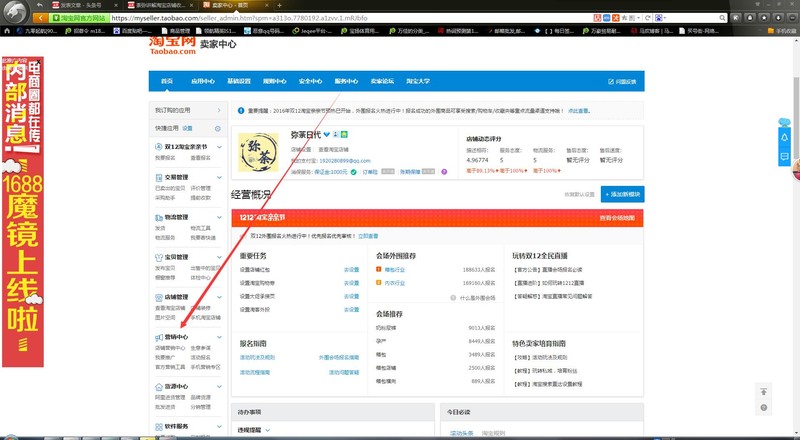The image size is (800, 440).
Task: Collapse the 双12淘宝亲亲节 section chevron
Action: [219, 147]
